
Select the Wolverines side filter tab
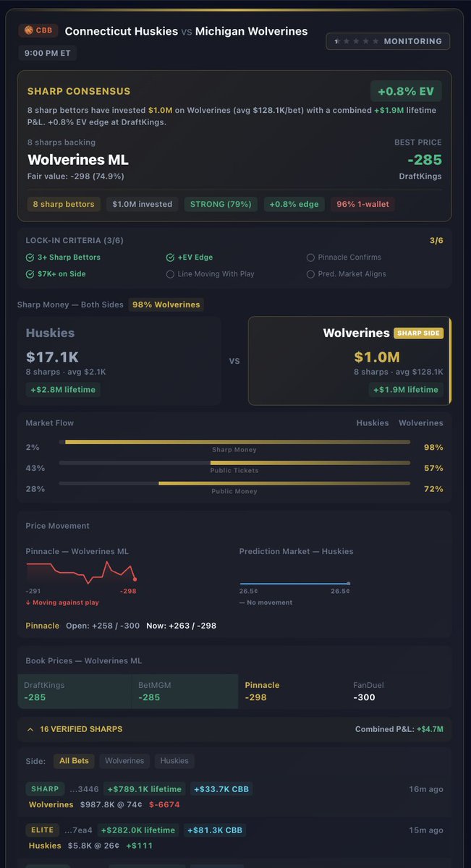[124, 761]
